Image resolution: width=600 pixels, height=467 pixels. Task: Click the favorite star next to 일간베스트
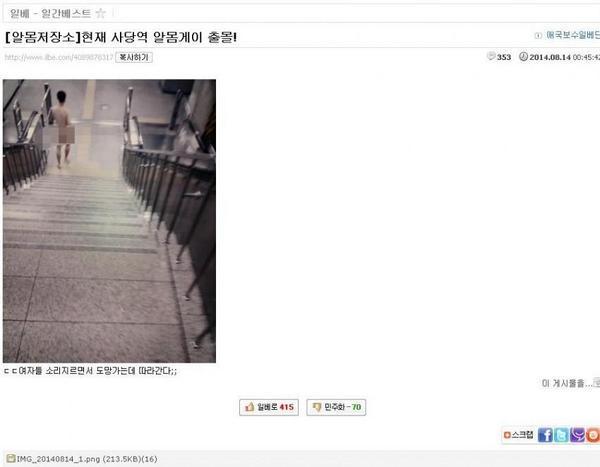(100, 13)
